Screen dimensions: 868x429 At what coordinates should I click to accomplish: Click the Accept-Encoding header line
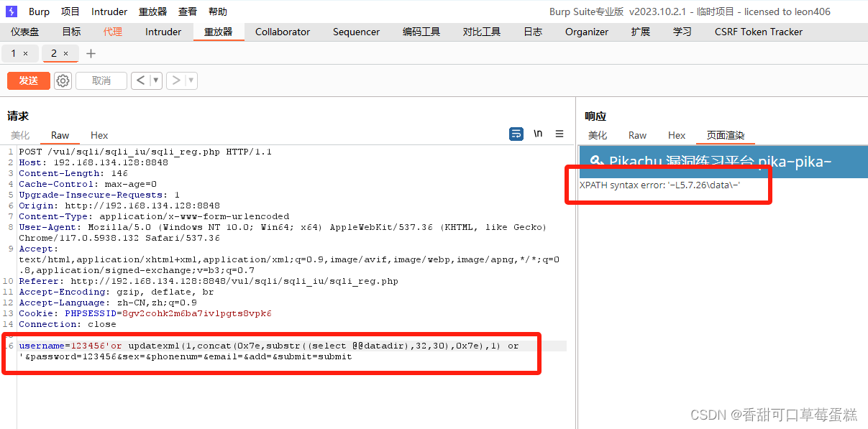117,292
